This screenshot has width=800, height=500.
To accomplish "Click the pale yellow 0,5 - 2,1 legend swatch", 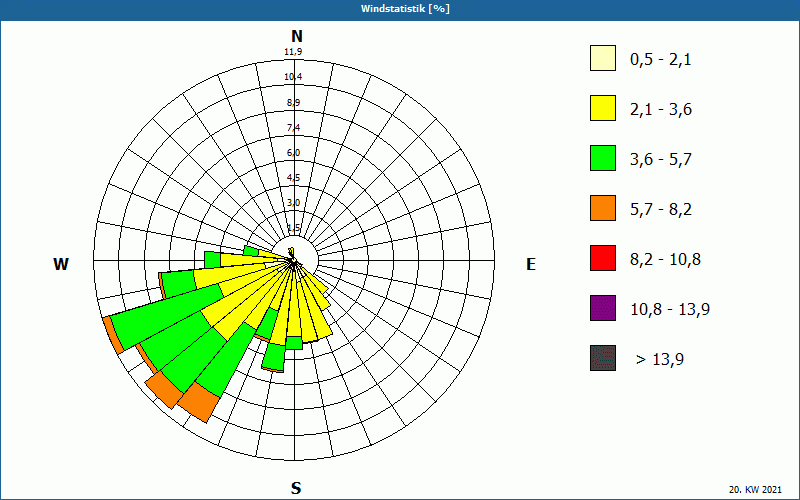I will tap(603, 58).
